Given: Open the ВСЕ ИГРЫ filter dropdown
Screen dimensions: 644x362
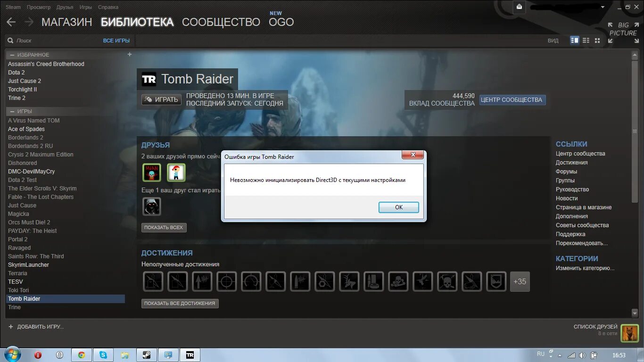Looking at the screenshot, I should point(116,41).
